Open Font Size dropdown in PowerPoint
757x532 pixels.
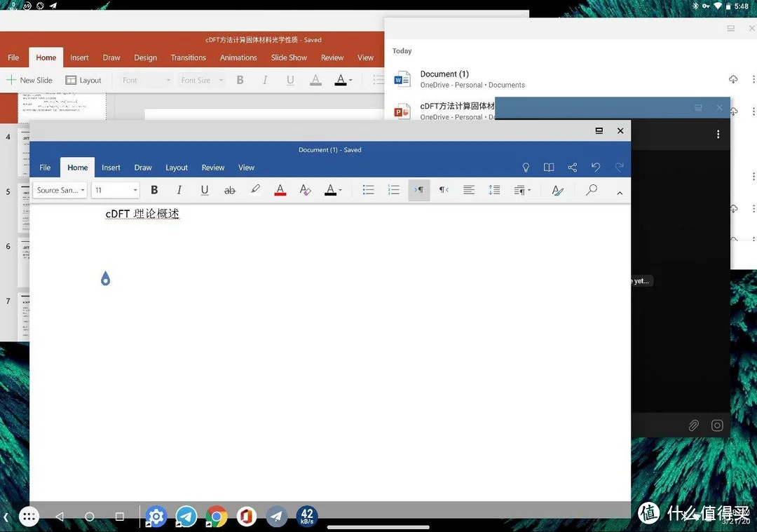(x=202, y=80)
